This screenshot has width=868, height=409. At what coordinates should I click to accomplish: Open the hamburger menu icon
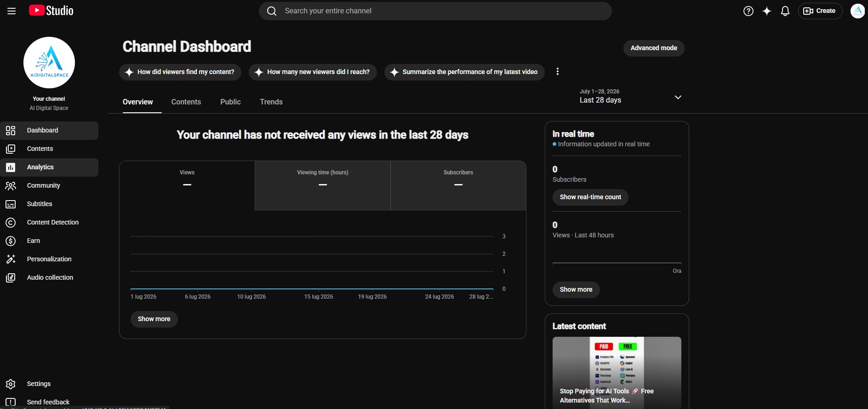[x=11, y=11]
